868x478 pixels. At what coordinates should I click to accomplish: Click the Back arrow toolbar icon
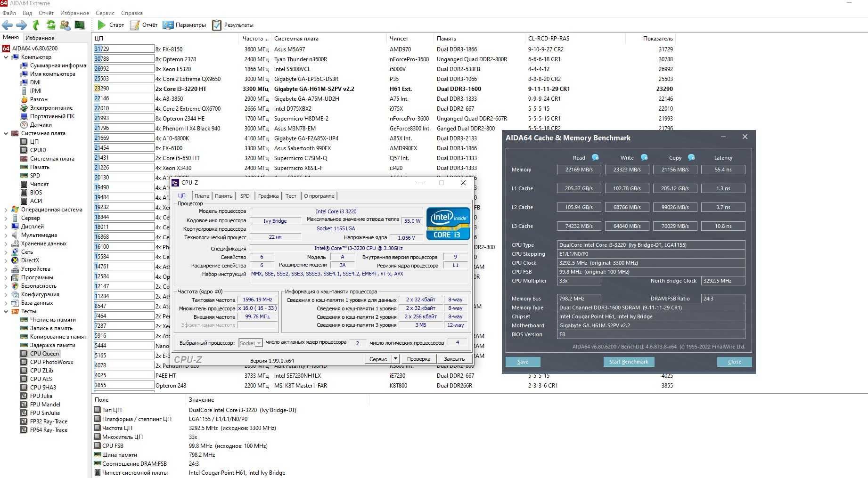[x=8, y=25]
